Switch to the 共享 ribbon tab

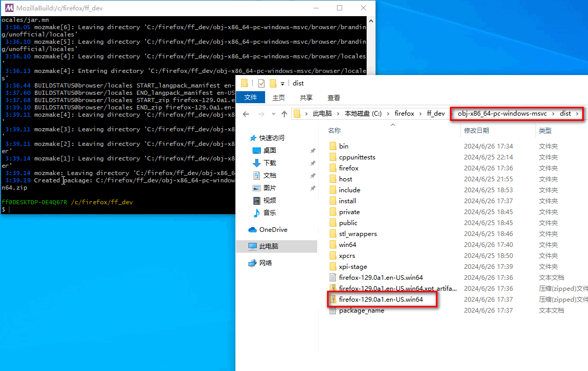click(x=306, y=97)
